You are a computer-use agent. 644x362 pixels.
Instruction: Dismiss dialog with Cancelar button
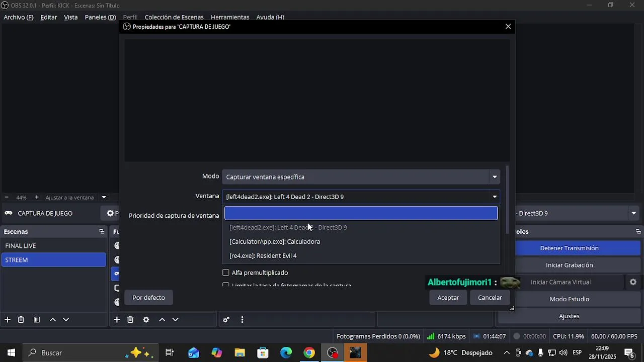(490, 298)
